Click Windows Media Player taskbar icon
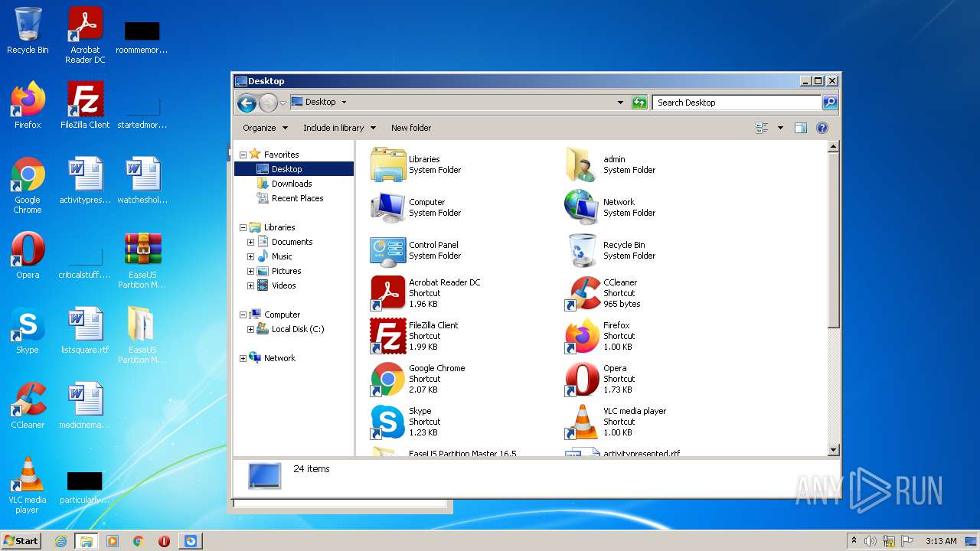 (x=113, y=541)
